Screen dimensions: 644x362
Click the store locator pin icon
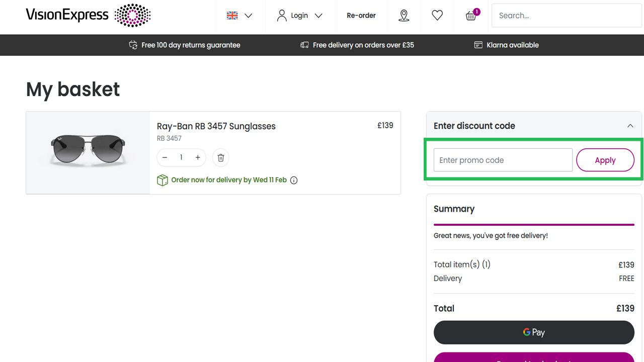pos(404,16)
